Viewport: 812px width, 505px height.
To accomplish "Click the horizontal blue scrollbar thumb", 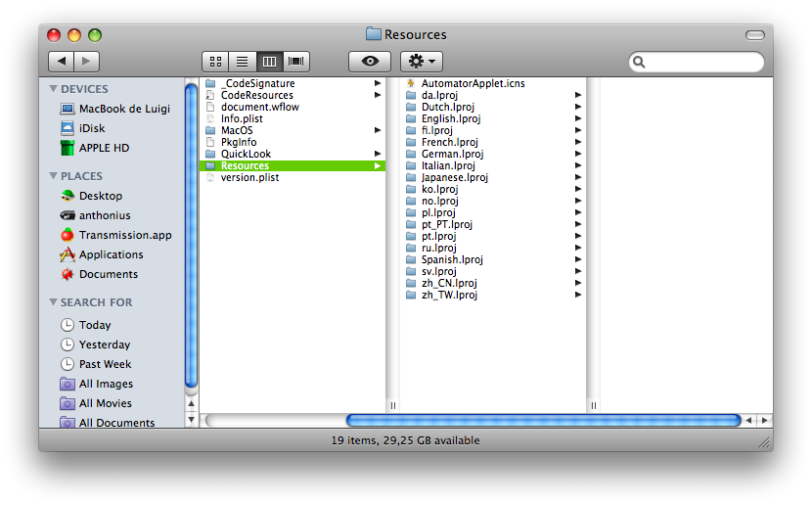I will click(x=543, y=420).
